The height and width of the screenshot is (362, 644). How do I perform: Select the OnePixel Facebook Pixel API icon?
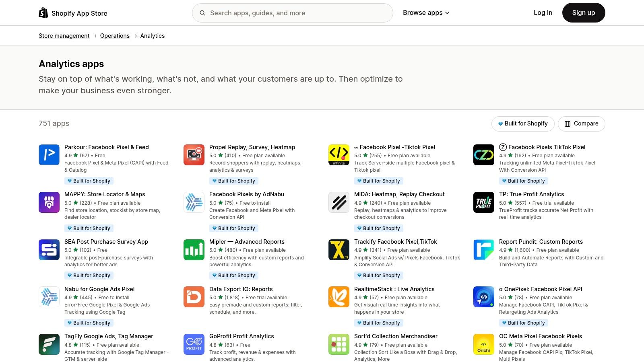[484, 297]
